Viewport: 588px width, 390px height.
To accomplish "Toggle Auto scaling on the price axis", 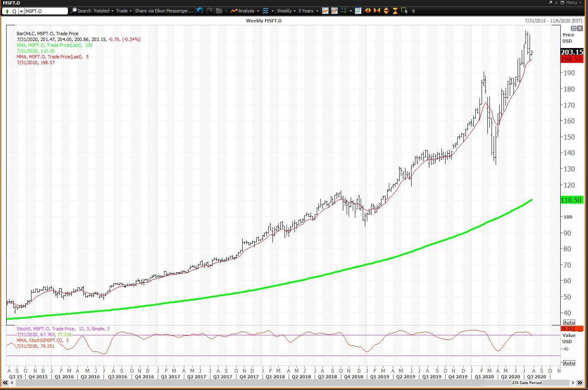I will coord(569,323).
